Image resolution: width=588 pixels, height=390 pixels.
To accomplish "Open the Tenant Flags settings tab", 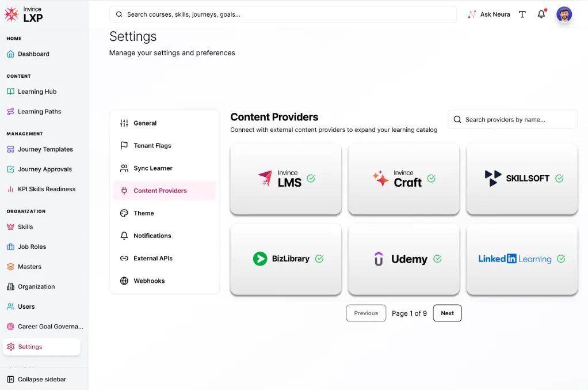I will point(164,146).
